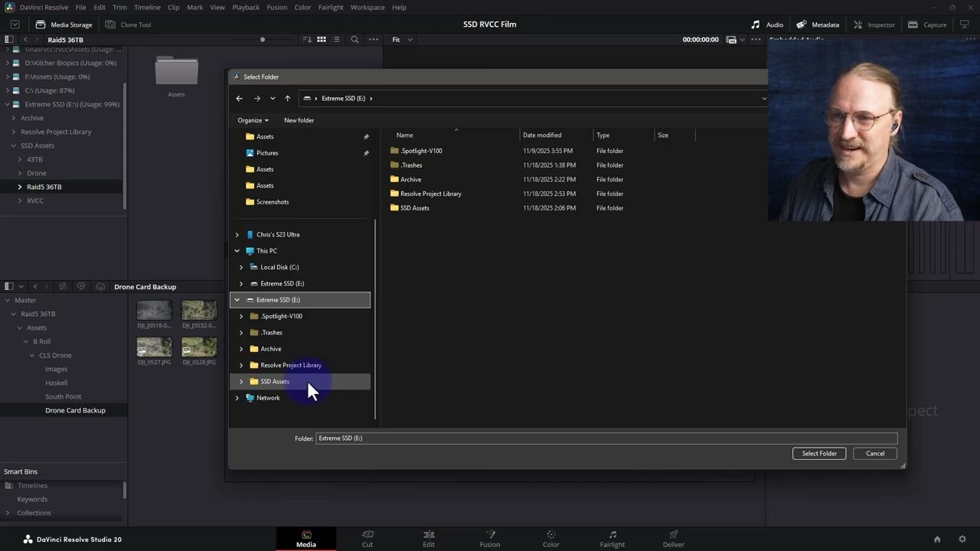This screenshot has height=551, width=980.
Task: Select .Spotlight-V100 folder in file list
Action: pos(421,151)
